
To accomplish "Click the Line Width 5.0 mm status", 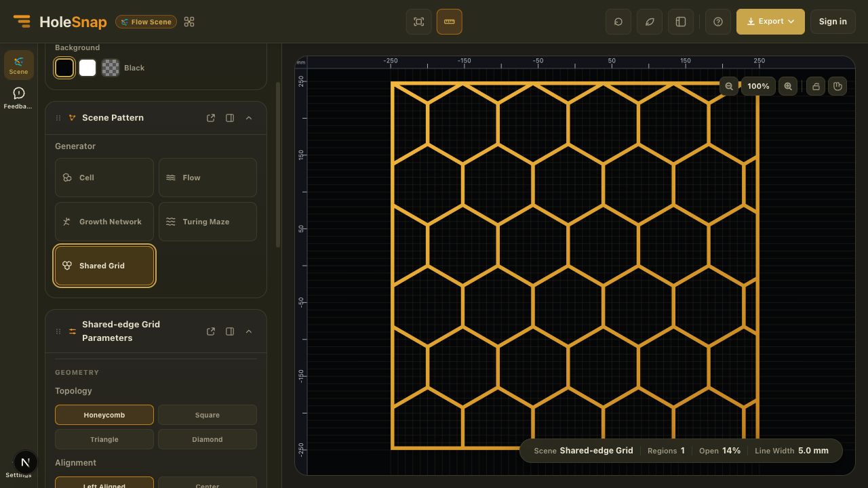I will [x=791, y=451].
